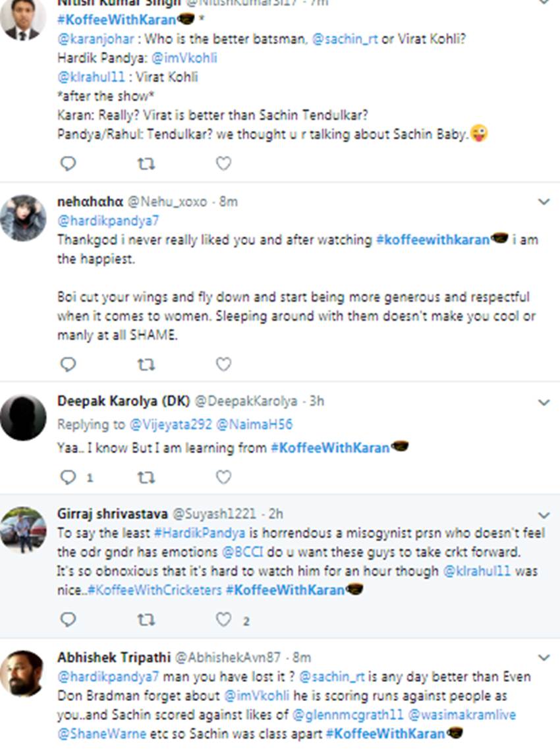The height and width of the screenshot is (755, 560).
Task: Retweet Deepak Karolya's tweet
Action: (146, 476)
